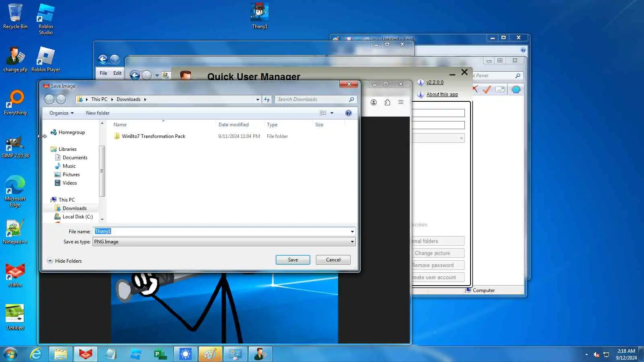Open the File menu in the back window

pyautogui.click(x=103, y=73)
